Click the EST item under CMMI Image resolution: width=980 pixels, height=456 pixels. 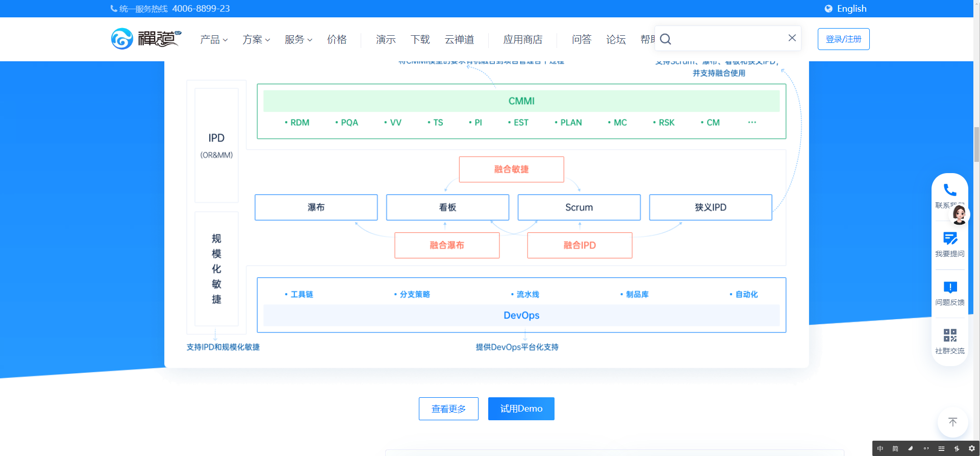pos(518,123)
